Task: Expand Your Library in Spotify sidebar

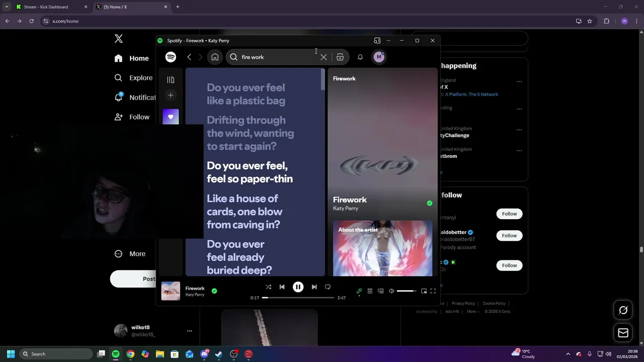Action: click(x=171, y=79)
